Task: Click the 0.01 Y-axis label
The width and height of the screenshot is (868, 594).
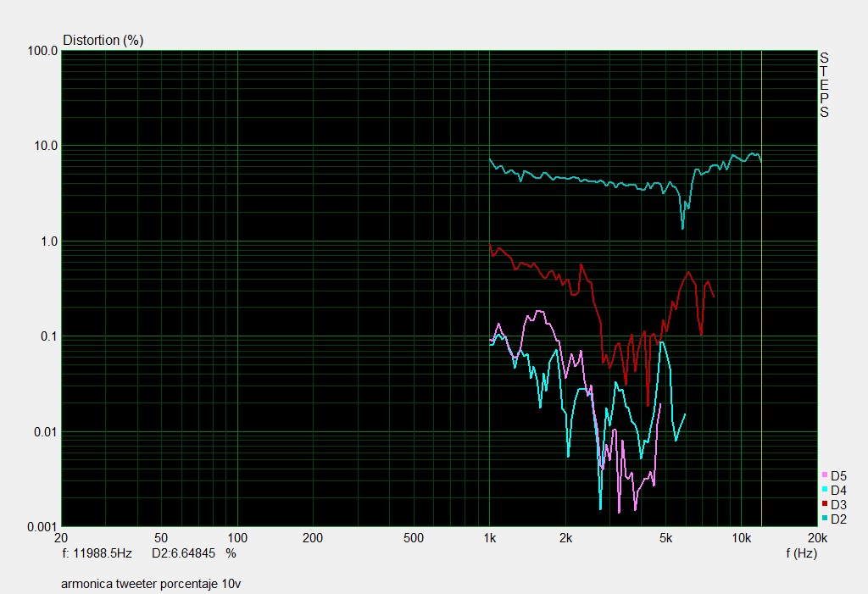Action: (46, 432)
